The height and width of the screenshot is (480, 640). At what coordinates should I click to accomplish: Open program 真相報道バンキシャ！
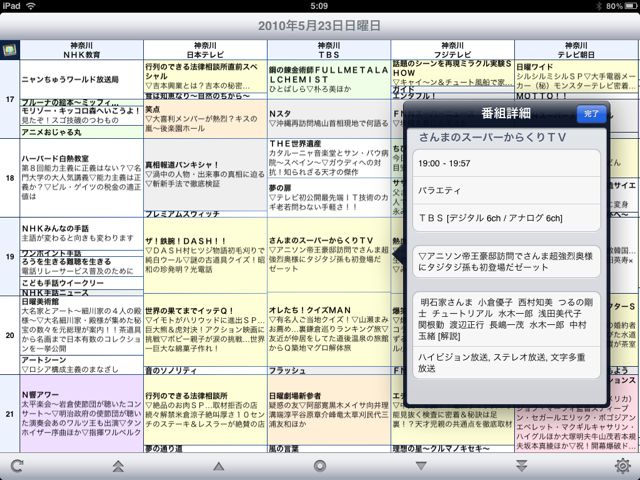205,175
